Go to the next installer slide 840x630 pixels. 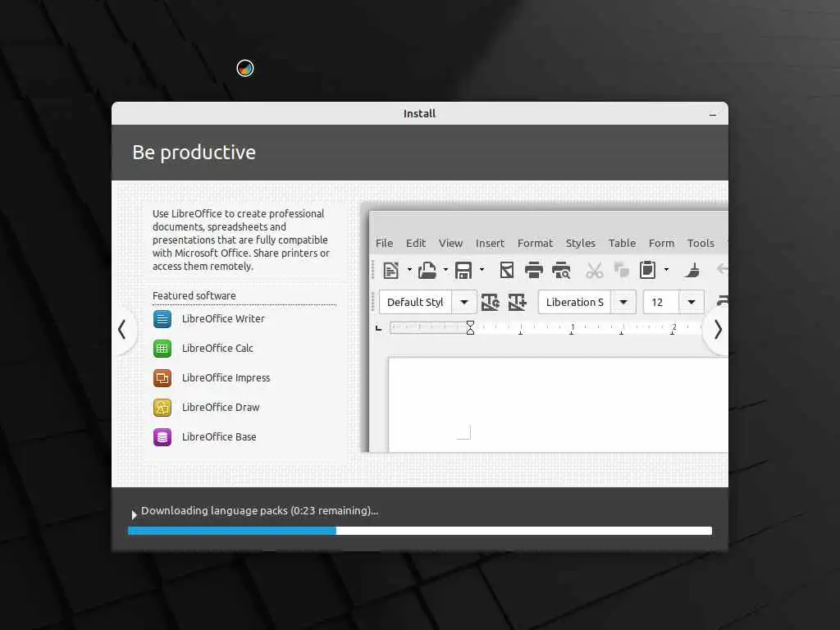[718, 330]
